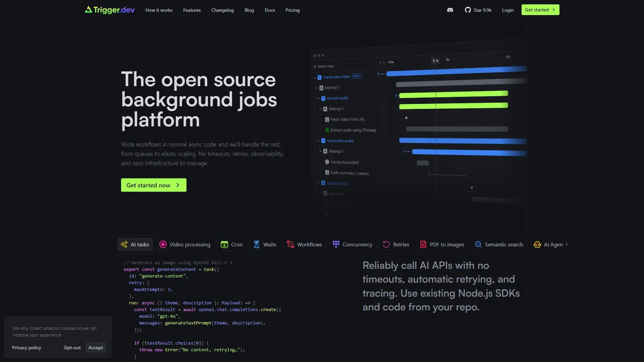The image size is (644, 362).
Task: Click the Get started now button
Action: pyautogui.click(x=154, y=185)
